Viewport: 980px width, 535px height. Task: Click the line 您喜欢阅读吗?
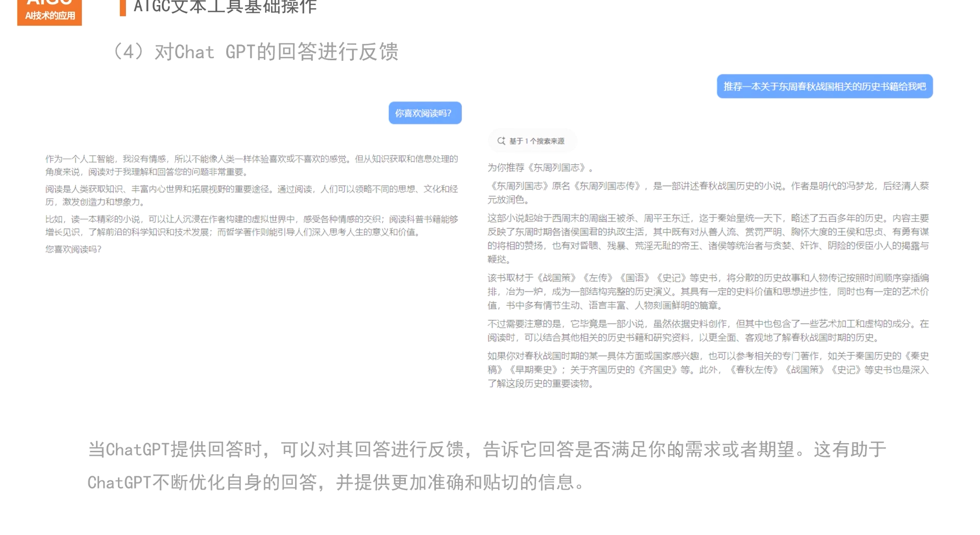pos(73,249)
